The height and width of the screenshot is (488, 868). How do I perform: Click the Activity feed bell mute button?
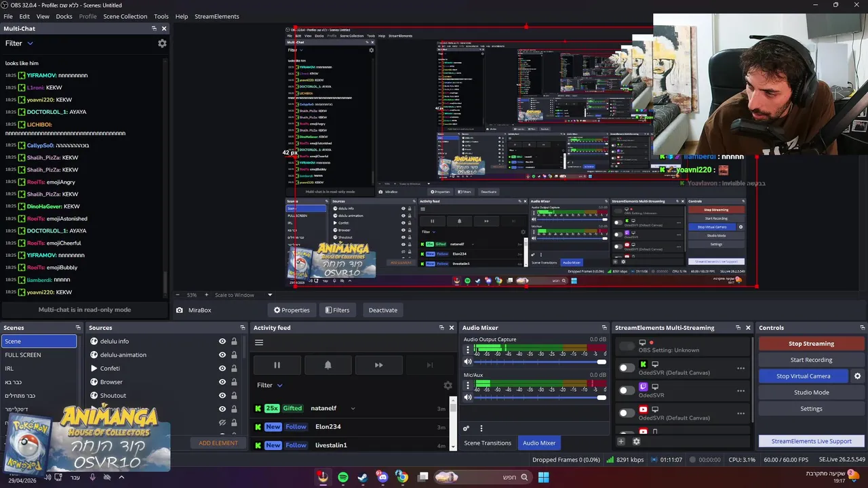(328, 365)
